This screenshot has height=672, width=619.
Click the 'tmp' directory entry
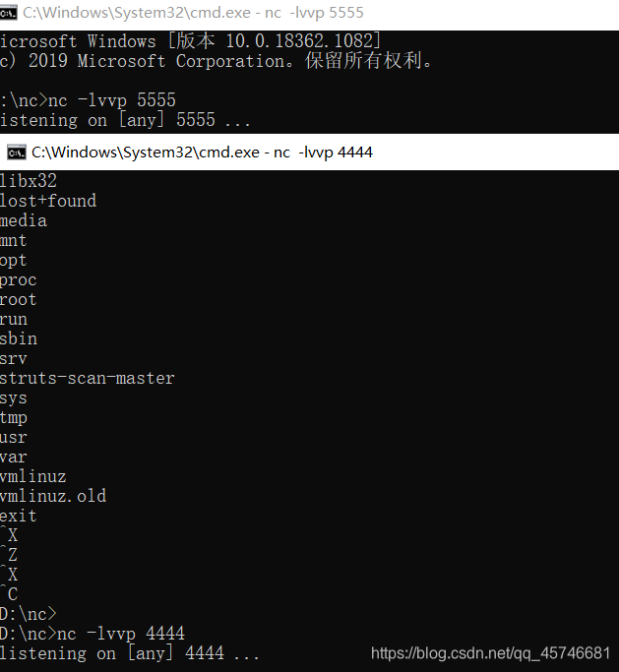14,418
